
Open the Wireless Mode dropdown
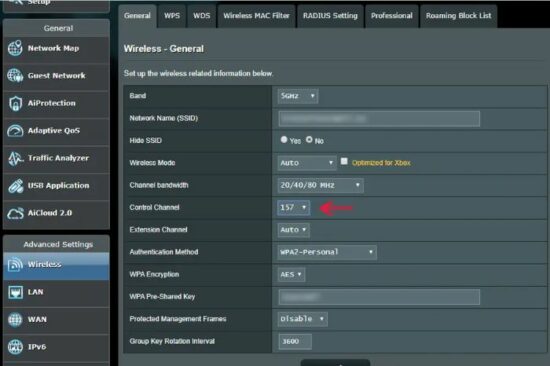click(307, 163)
